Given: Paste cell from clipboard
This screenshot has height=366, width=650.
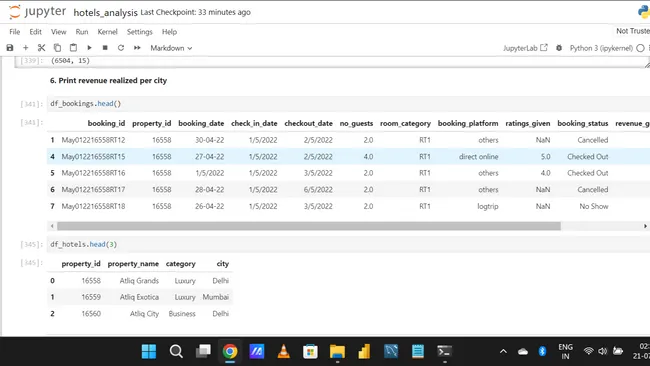Looking at the screenshot, I should [x=73, y=48].
